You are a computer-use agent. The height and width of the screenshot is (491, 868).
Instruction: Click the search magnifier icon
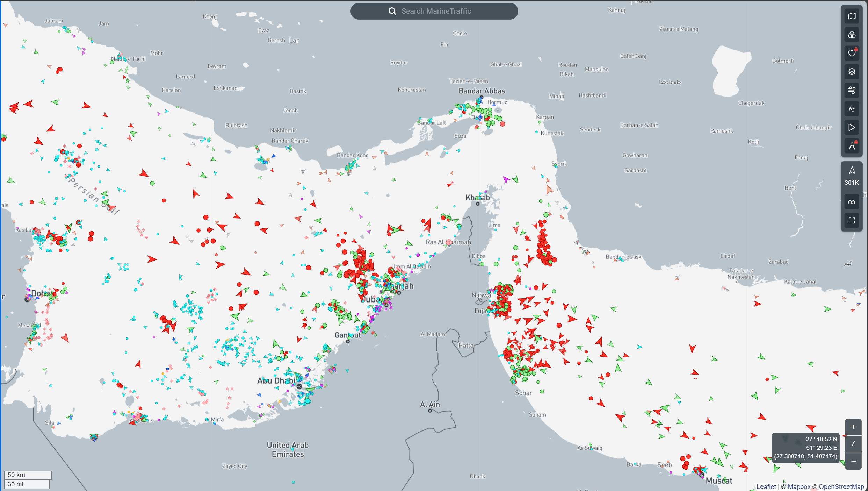click(392, 11)
